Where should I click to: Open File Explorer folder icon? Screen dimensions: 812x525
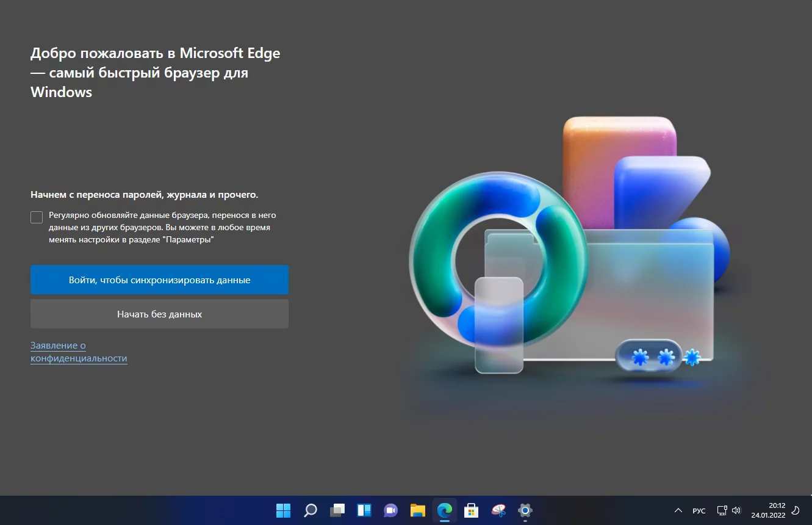click(418, 510)
